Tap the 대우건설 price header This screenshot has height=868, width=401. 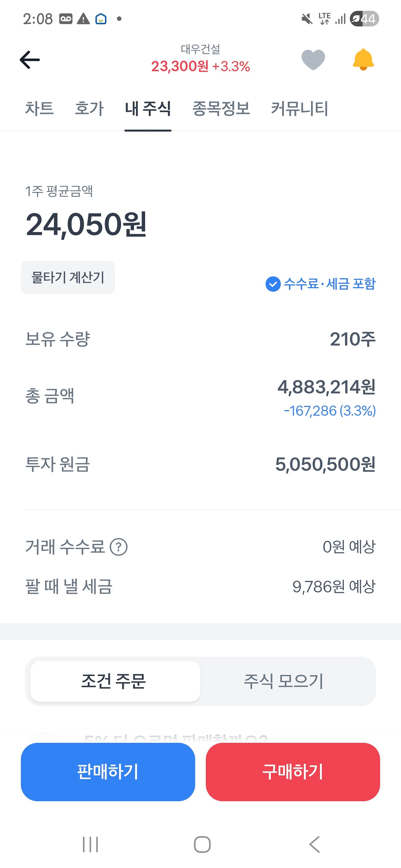point(200,59)
